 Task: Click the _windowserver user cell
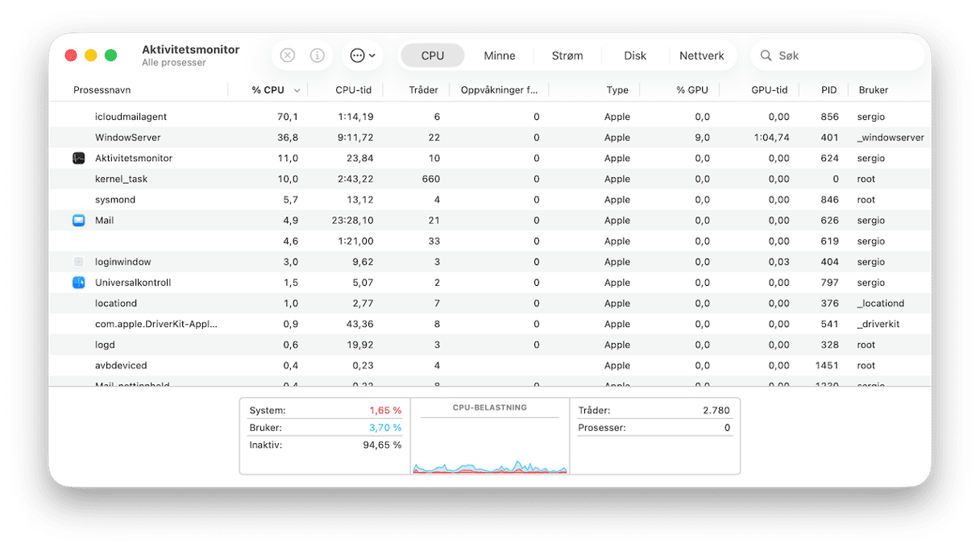891,138
